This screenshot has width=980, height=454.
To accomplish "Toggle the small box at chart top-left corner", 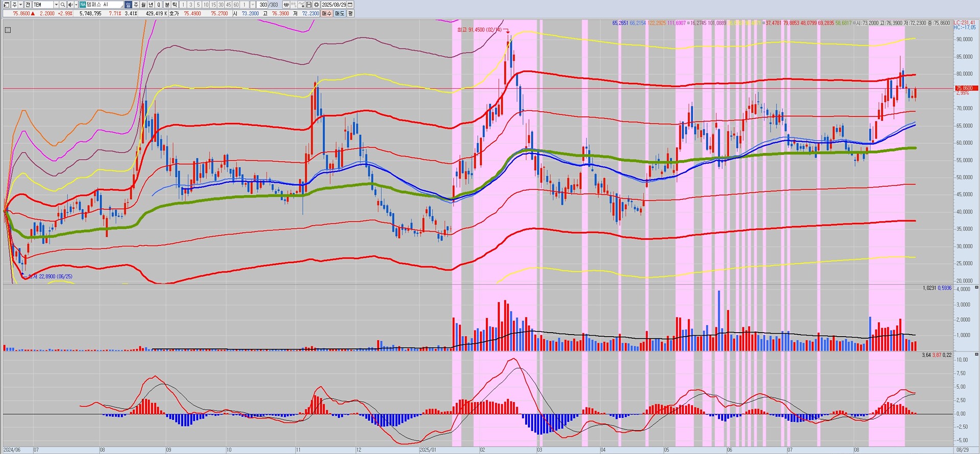I will (x=8, y=30).
